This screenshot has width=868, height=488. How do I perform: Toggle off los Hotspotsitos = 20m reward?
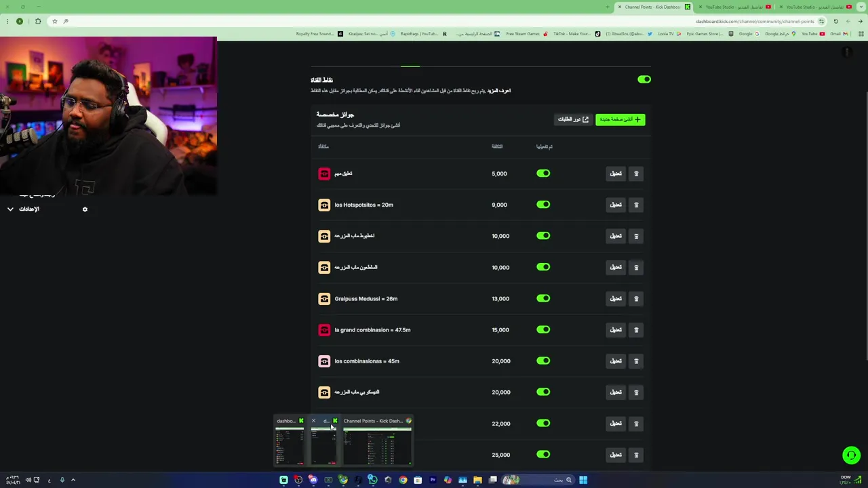coord(543,205)
